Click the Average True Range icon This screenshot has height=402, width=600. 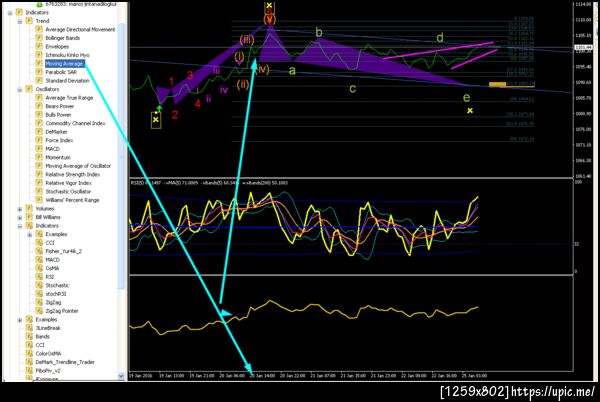point(39,98)
